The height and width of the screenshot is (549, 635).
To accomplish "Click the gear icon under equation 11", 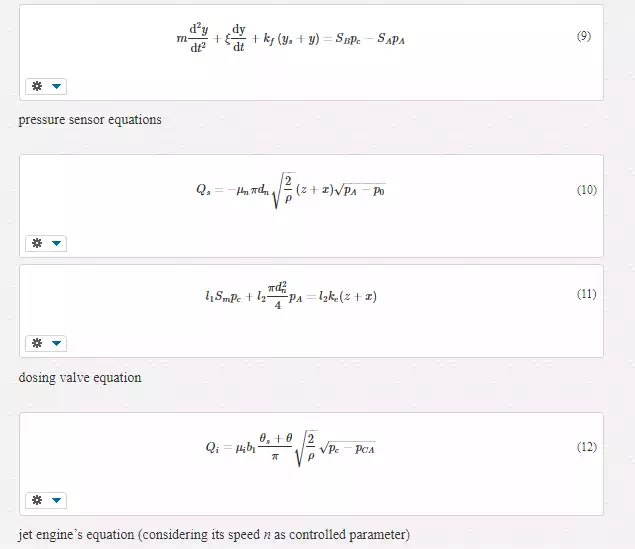I will 37,343.
